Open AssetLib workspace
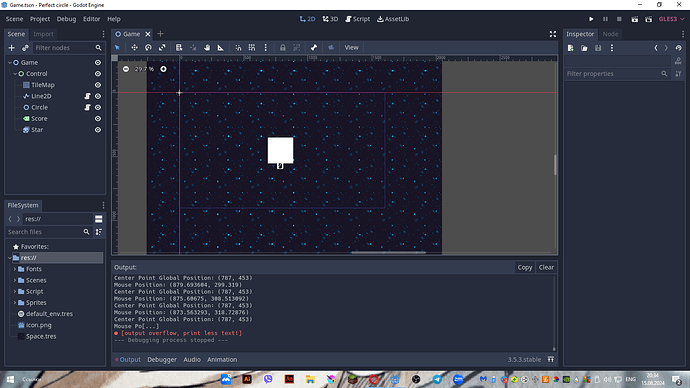This screenshot has height=388, width=690. point(393,19)
